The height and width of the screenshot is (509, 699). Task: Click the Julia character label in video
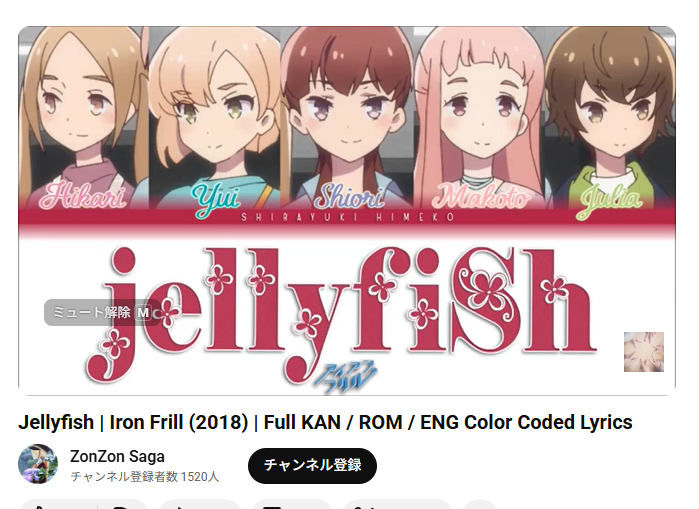coord(609,201)
